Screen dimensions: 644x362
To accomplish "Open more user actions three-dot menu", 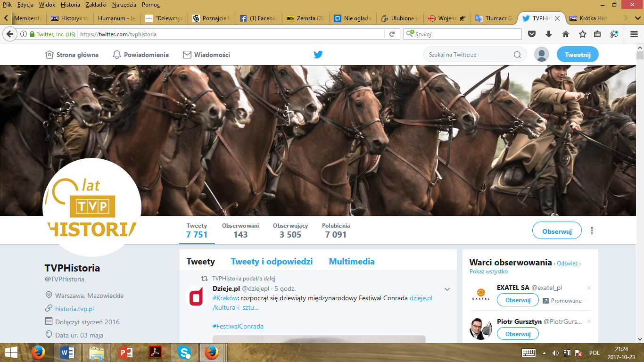I will (592, 230).
